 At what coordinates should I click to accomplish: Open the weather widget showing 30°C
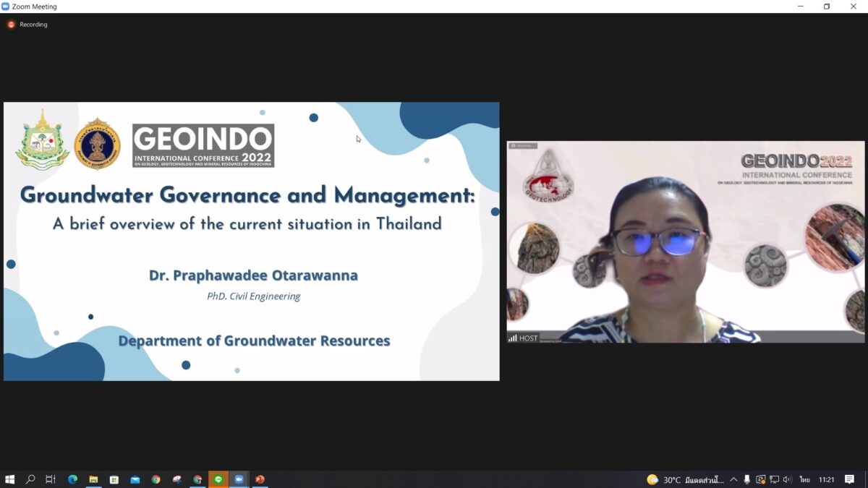[684, 479]
